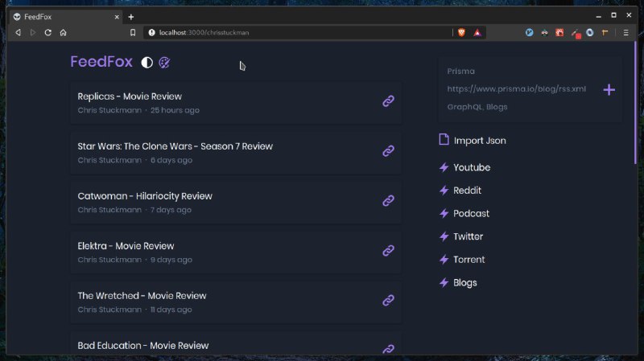
Task: Click link icon beside Elektra - Movie Review
Action: tap(388, 251)
